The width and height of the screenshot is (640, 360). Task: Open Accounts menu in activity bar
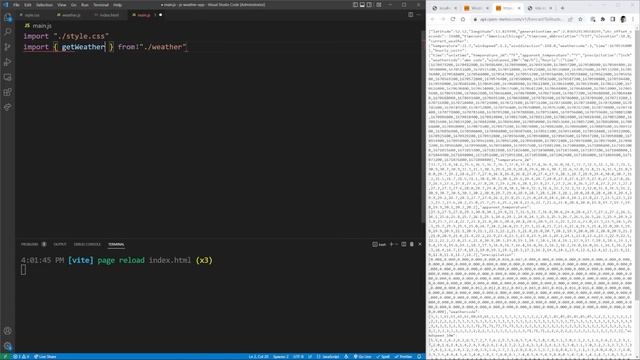[x=7, y=331]
